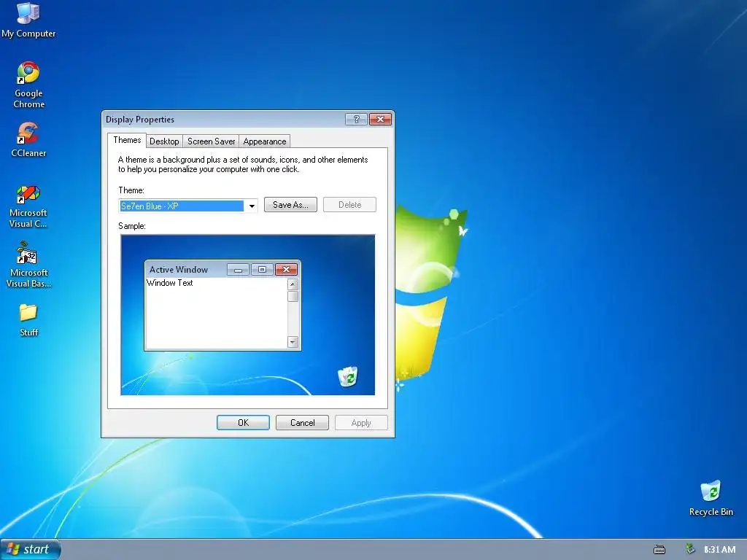This screenshot has width=747, height=560.
Task: Open the My Computer desktop icon
Action: 28,19
